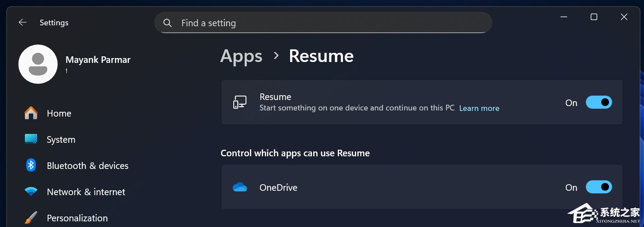Disable Resume for OneDrive
Viewport: 644px width, 227px height.
(599, 187)
